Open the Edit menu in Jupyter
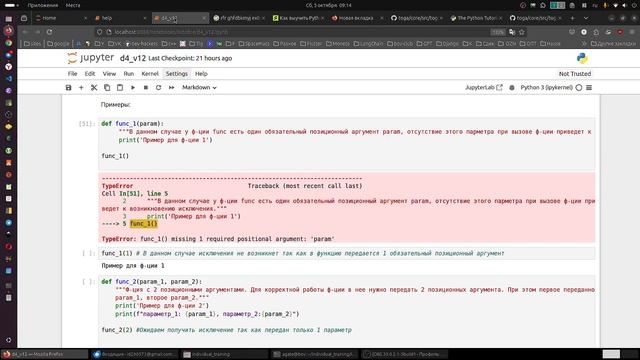The width and height of the screenshot is (640, 360). click(x=89, y=74)
